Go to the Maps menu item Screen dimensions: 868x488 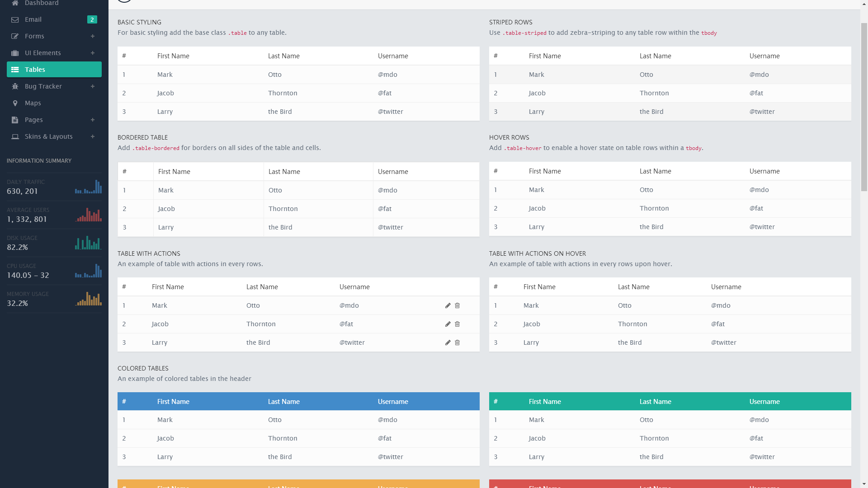tap(54, 103)
